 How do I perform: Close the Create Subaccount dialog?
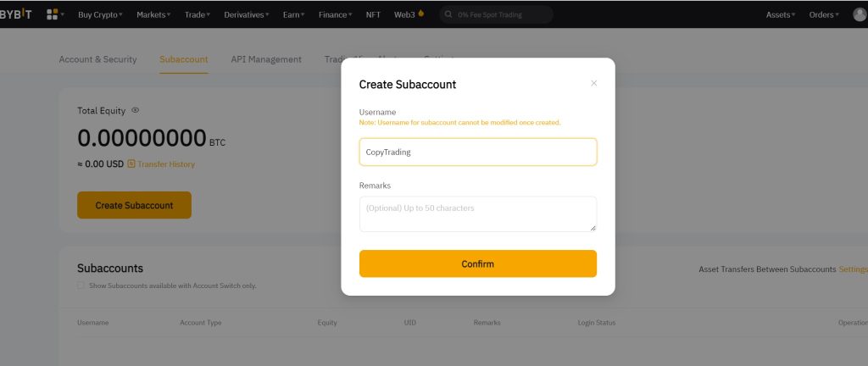[x=593, y=83]
